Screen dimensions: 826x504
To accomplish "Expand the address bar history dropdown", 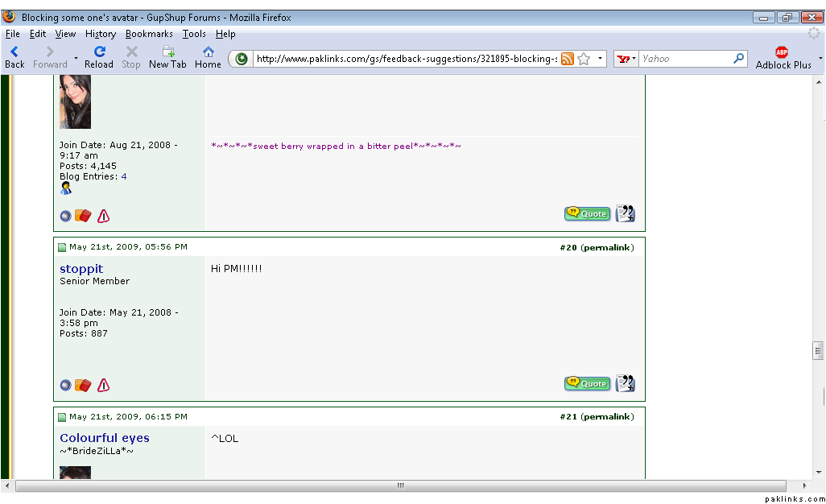I will tap(600, 59).
